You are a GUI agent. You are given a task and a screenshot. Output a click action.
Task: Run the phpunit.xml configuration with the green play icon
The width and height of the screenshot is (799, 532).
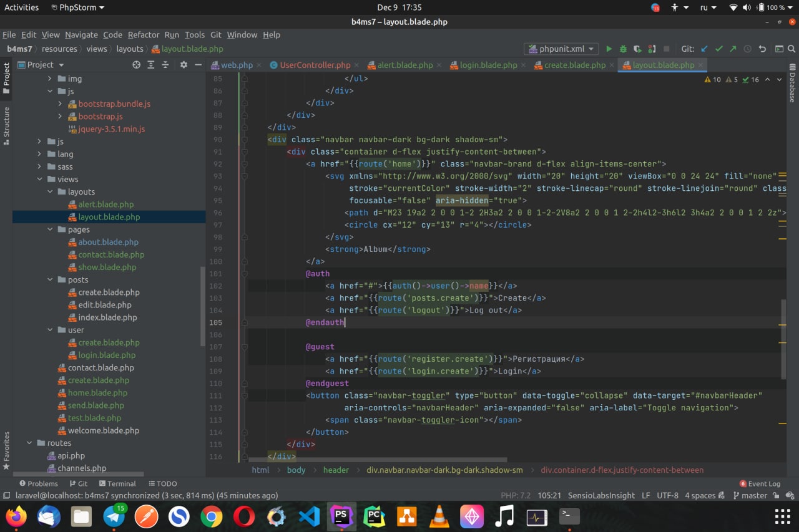point(609,49)
